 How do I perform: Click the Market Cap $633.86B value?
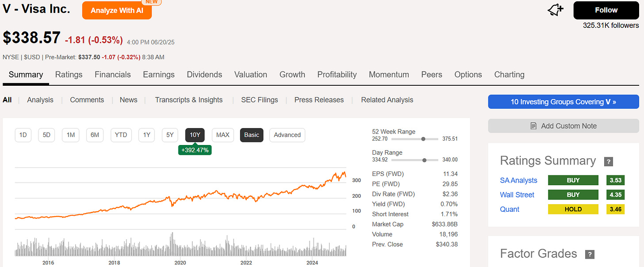(x=445, y=225)
